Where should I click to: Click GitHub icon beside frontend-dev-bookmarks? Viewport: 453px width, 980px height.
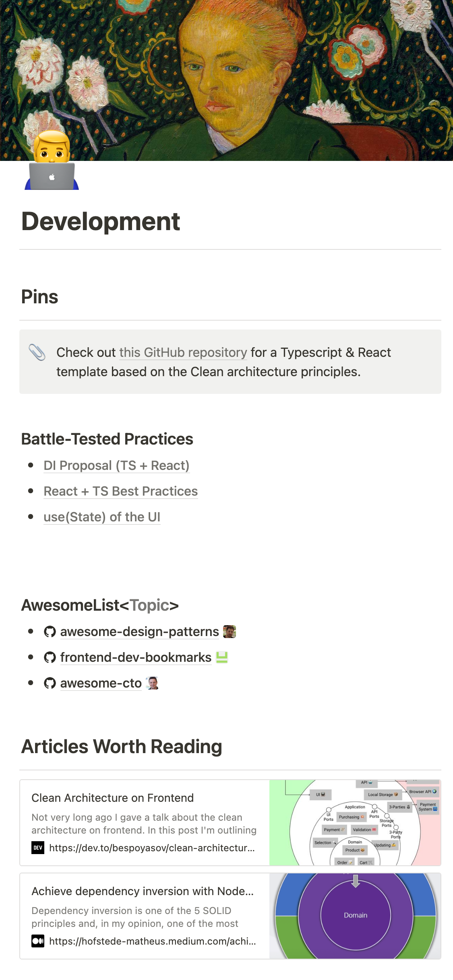pos(50,658)
